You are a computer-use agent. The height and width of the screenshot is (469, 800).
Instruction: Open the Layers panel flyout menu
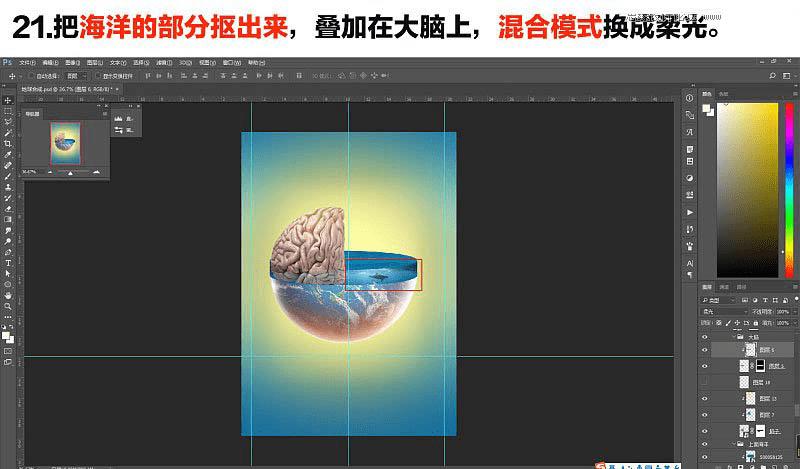pyautogui.click(x=795, y=287)
